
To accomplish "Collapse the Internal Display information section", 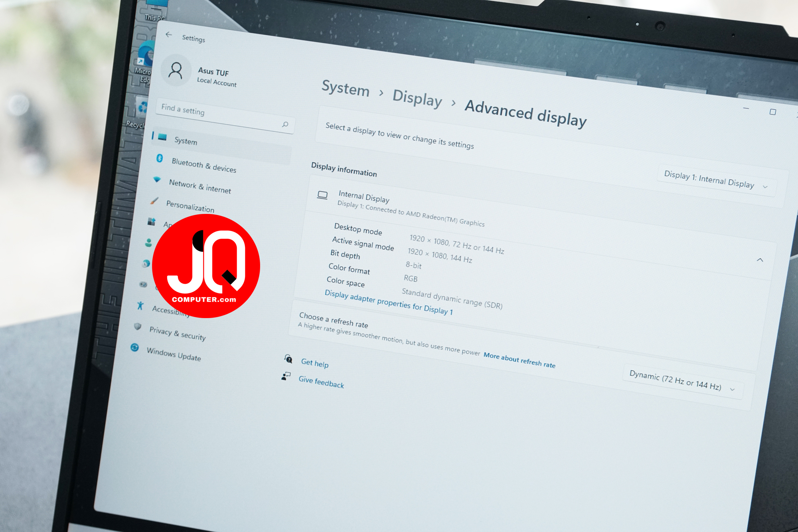I will (x=760, y=260).
